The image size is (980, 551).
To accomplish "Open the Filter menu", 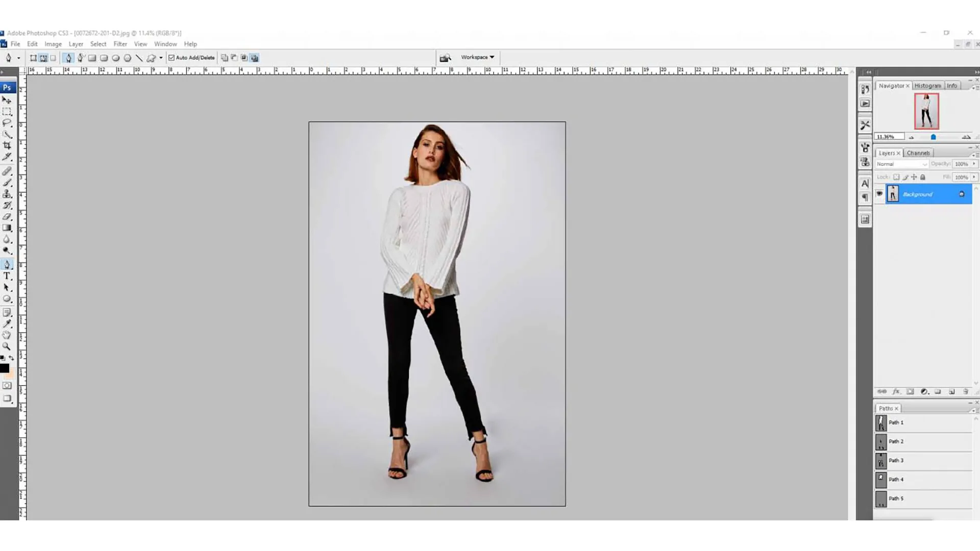I will pos(120,44).
